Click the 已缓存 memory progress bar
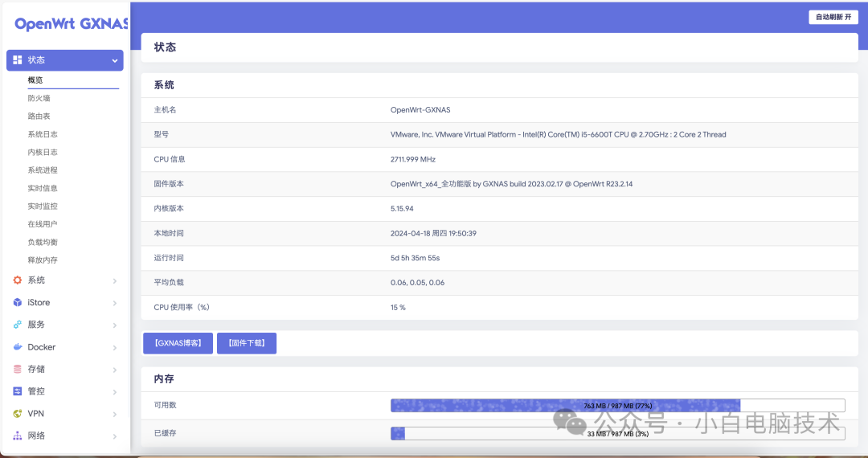This screenshot has width=868, height=458. [x=618, y=434]
